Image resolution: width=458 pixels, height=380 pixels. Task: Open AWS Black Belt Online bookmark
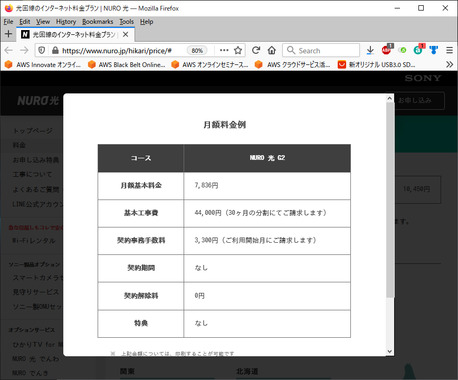click(x=127, y=64)
